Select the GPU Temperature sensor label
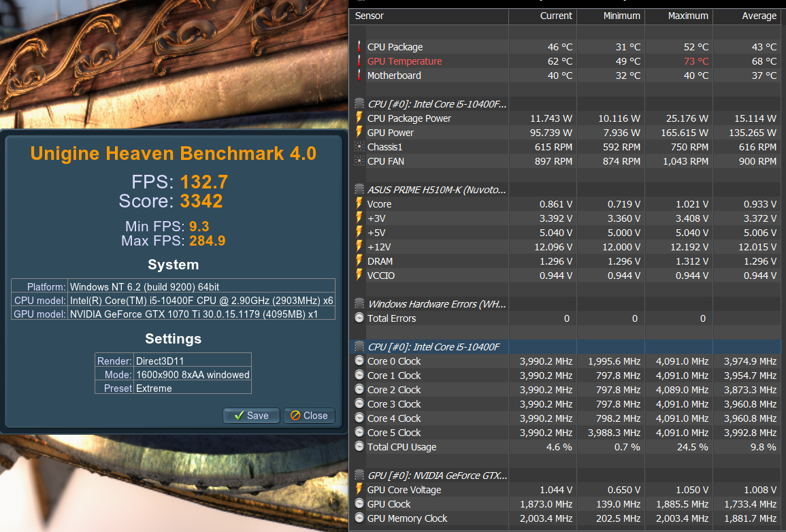786x532 pixels. tap(404, 61)
